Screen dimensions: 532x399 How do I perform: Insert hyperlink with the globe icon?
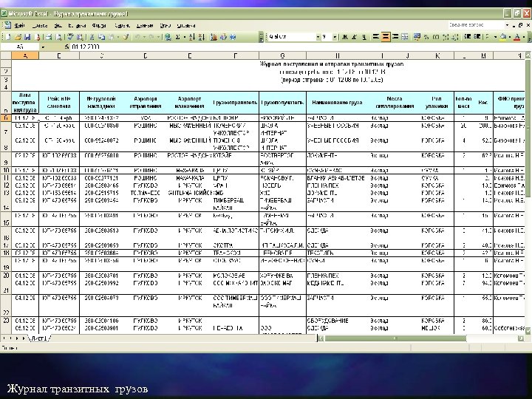[168, 37]
